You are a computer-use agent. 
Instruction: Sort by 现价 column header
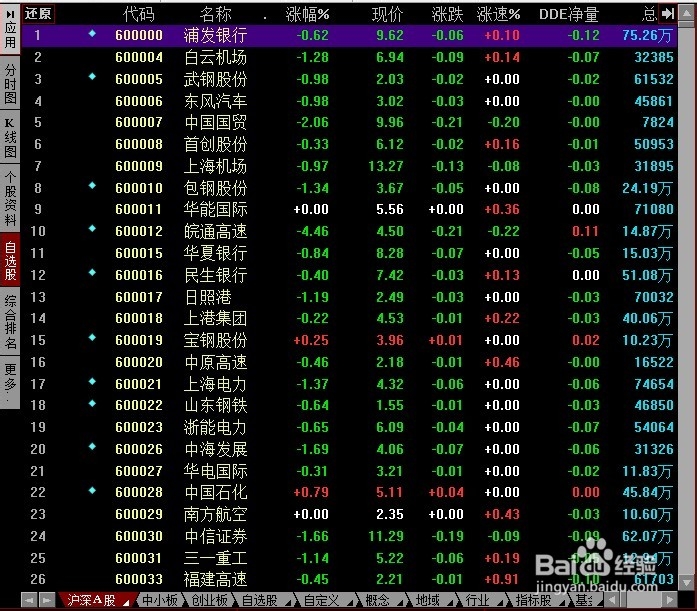click(388, 15)
